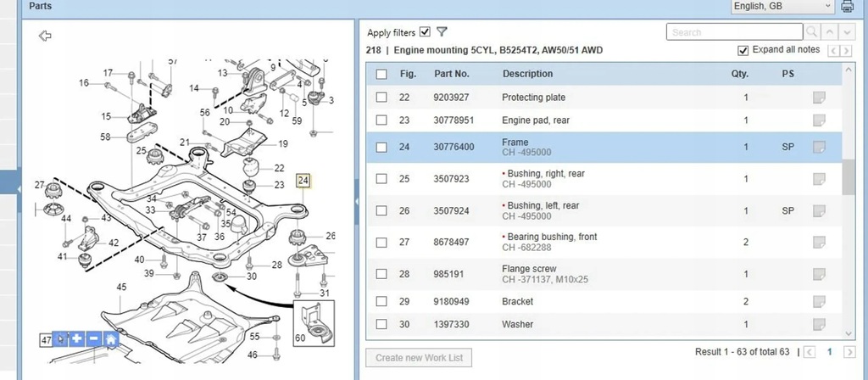Sort by the Description column header
The image size is (868, 380).
click(x=527, y=74)
